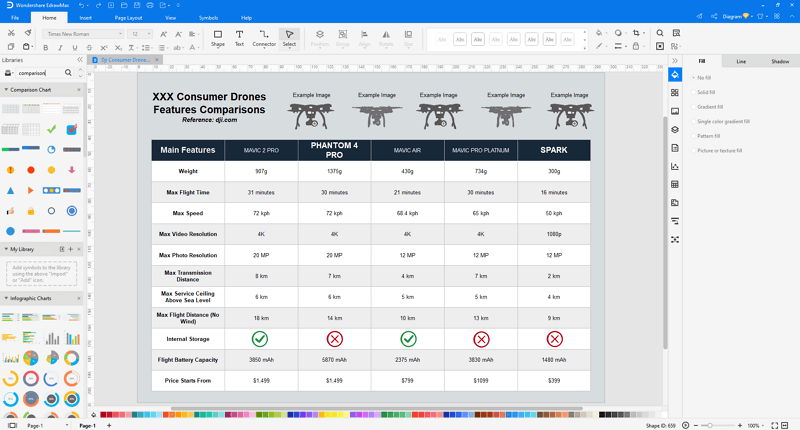The image size is (800, 430).
Task: Switch to the Shadow tab in right panel
Action: (x=780, y=61)
